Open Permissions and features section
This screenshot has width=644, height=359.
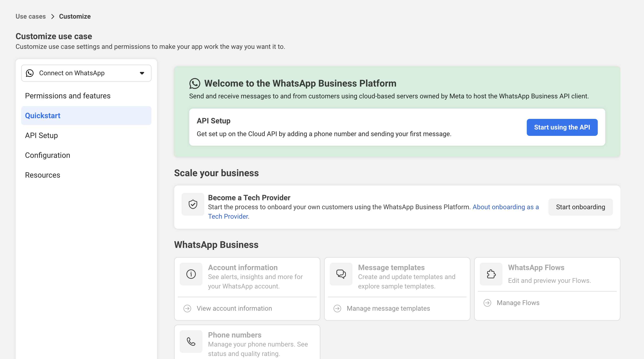[x=68, y=96]
